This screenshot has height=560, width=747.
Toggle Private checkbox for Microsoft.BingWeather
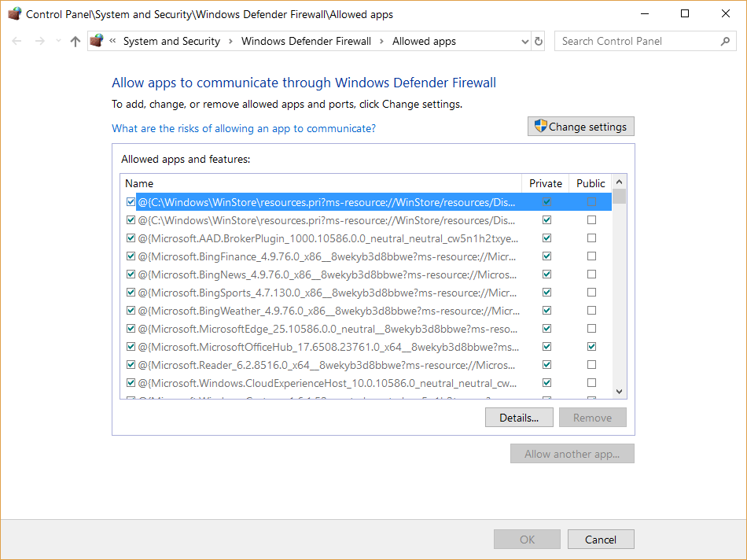pyautogui.click(x=547, y=310)
